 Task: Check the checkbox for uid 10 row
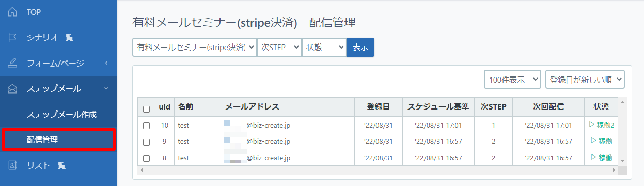point(146,126)
